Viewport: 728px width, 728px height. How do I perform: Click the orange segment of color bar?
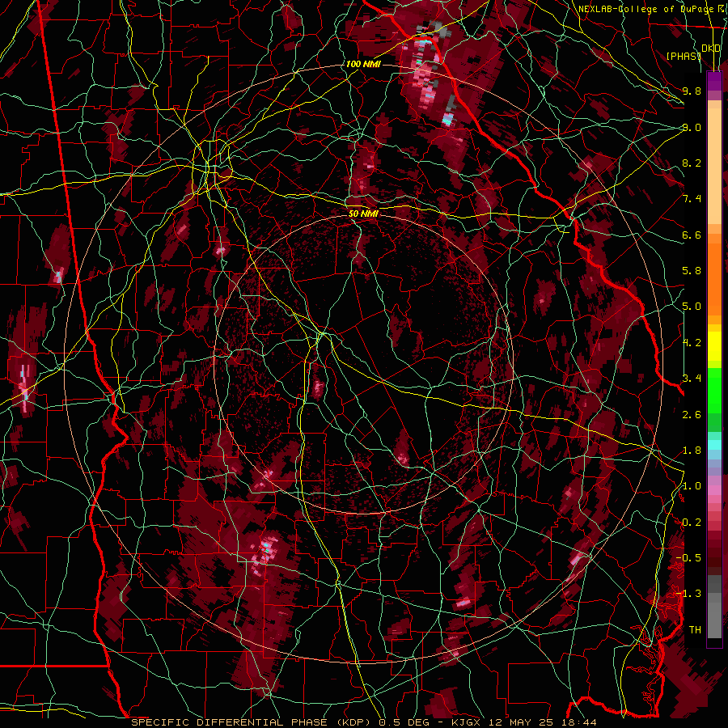click(x=714, y=278)
